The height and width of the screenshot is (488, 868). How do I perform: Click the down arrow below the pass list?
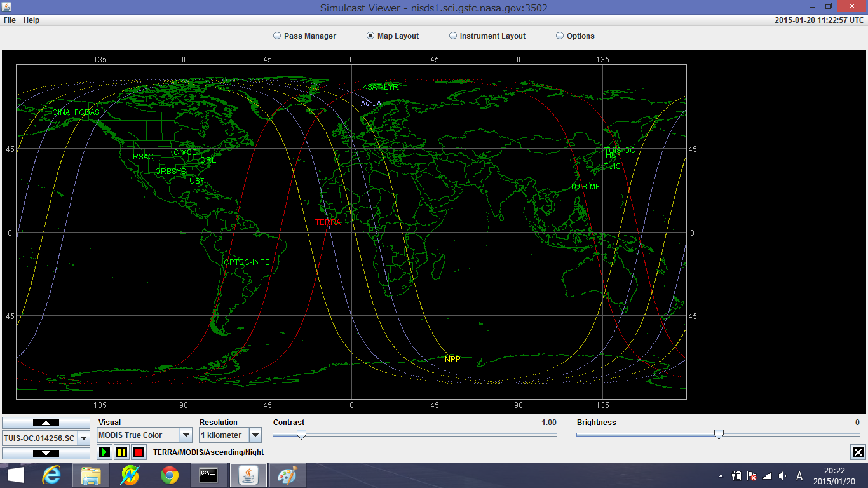click(46, 453)
